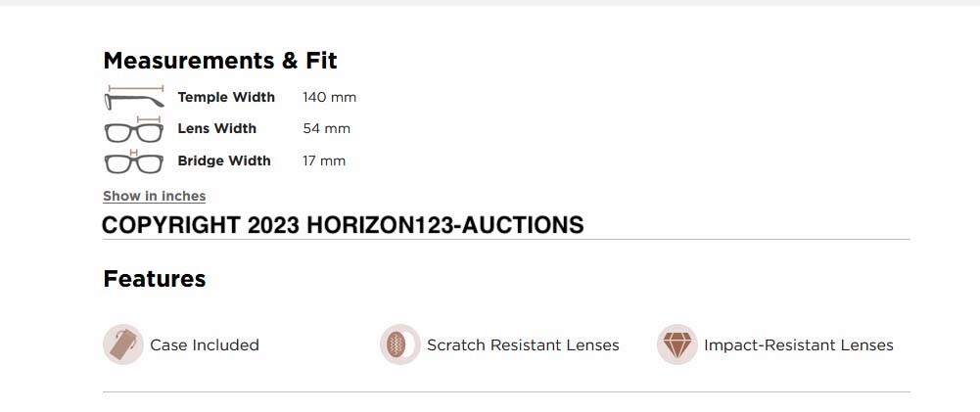Click the Case Included icon
This screenshot has width=980, height=412.
(123, 344)
